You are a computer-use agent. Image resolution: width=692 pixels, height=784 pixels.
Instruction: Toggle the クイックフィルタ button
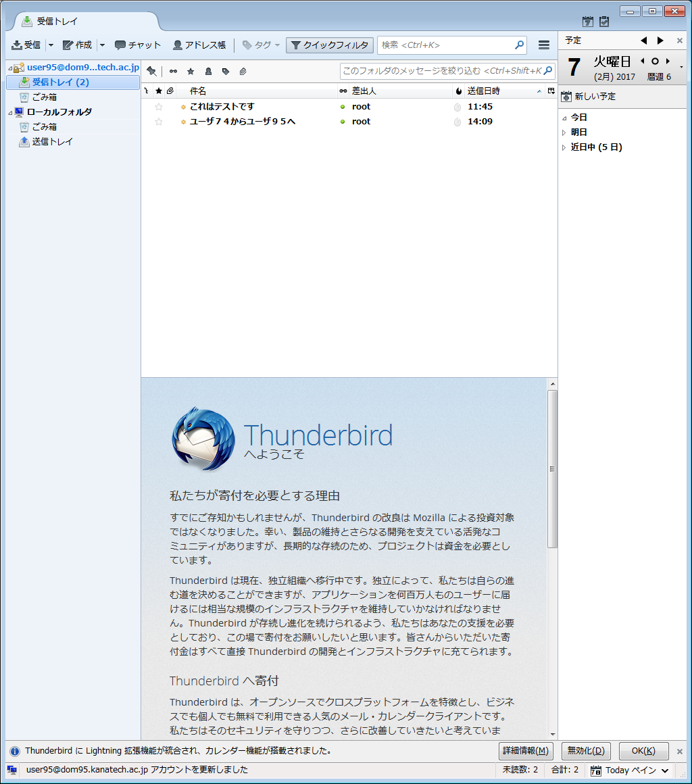[330, 45]
